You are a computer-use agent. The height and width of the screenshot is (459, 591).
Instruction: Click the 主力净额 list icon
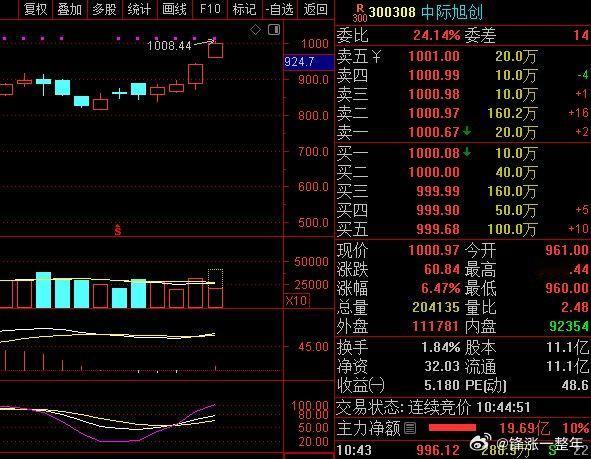410,428
